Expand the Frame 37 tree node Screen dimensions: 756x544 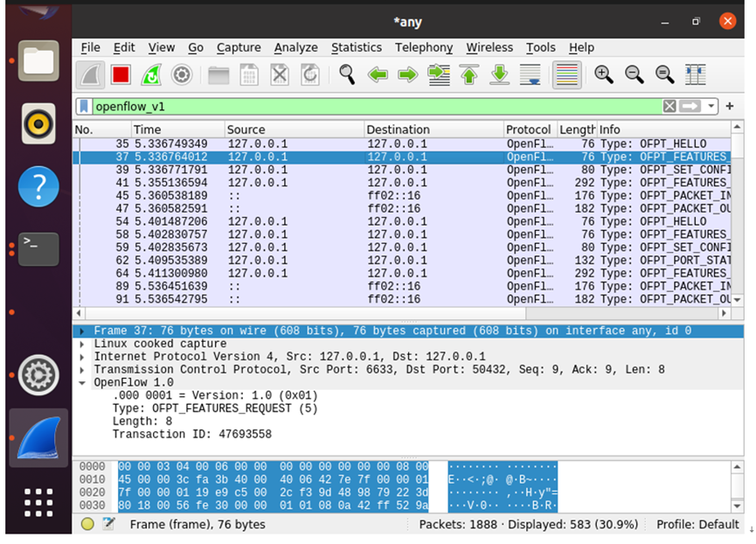point(82,331)
